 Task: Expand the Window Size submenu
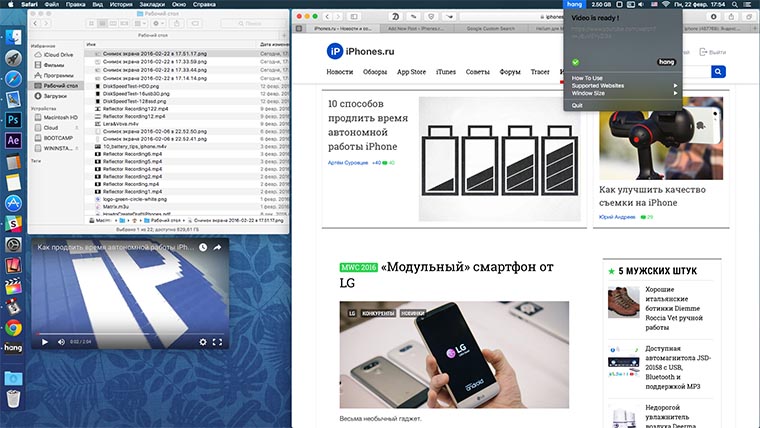pos(623,93)
